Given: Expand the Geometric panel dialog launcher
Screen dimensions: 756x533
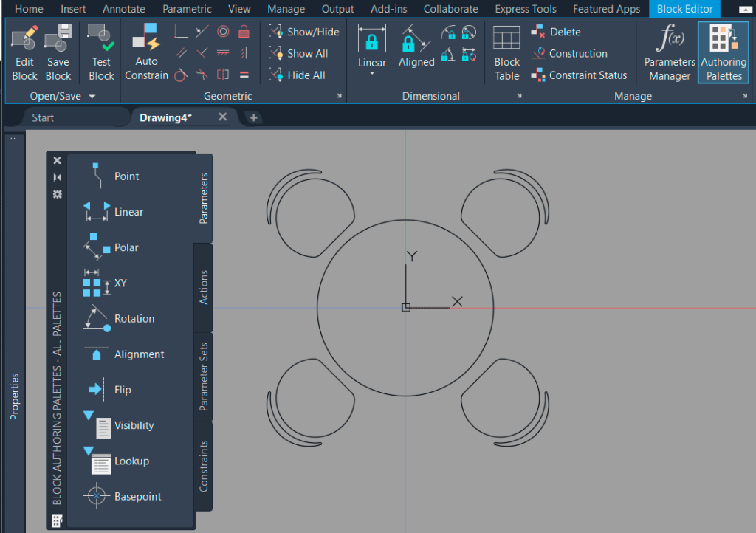Looking at the screenshot, I should [x=340, y=97].
